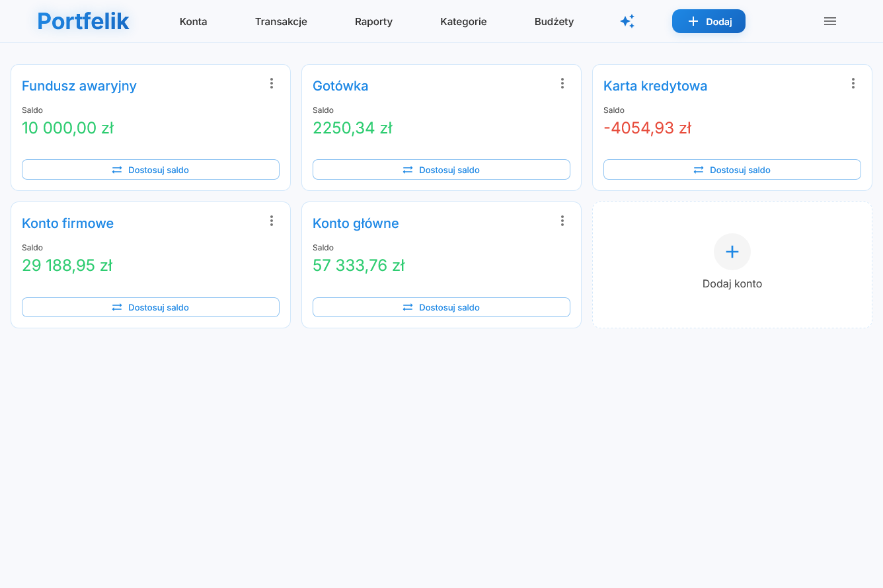The width and height of the screenshot is (883, 588).
Task: Navigate to Kategorie
Action: point(463,21)
